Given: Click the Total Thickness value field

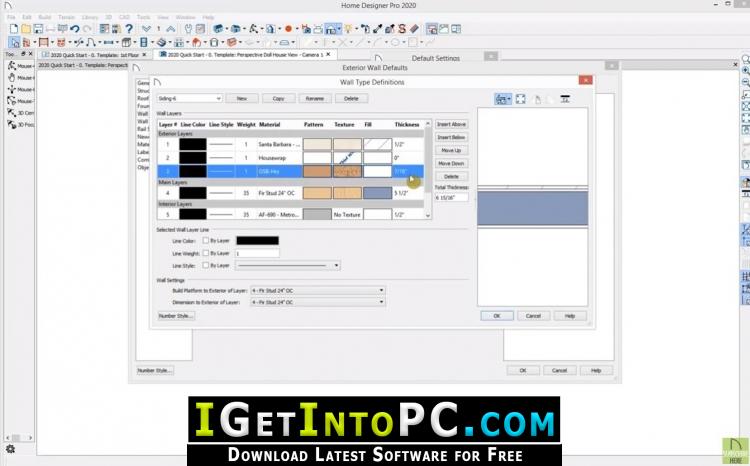Looking at the screenshot, I should pyautogui.click(x=451, y=197).
